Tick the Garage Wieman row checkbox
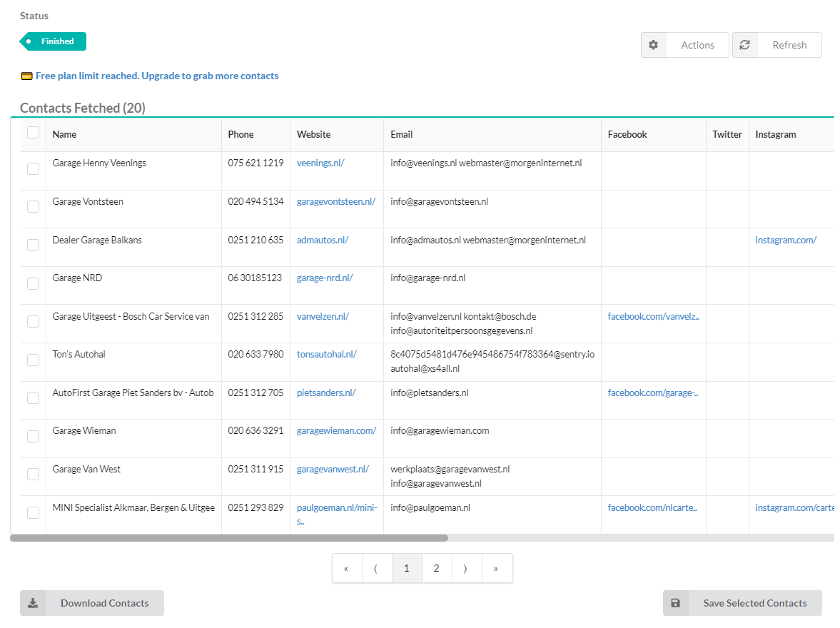The width and height of the screenshot is (840, 628). coord(33,436)
